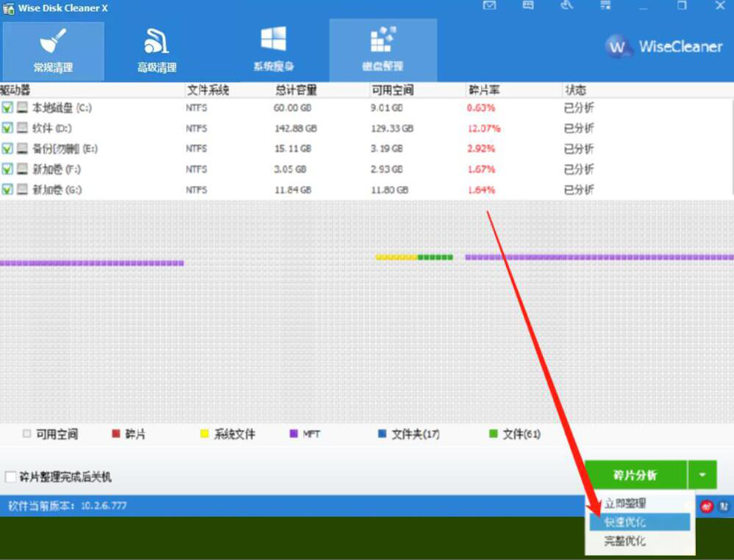Uncheck the 新加卷 (F:) drive checkbox
Image resolution: width=734 pixels, height=560 pixels.
[x=7, y=168]
